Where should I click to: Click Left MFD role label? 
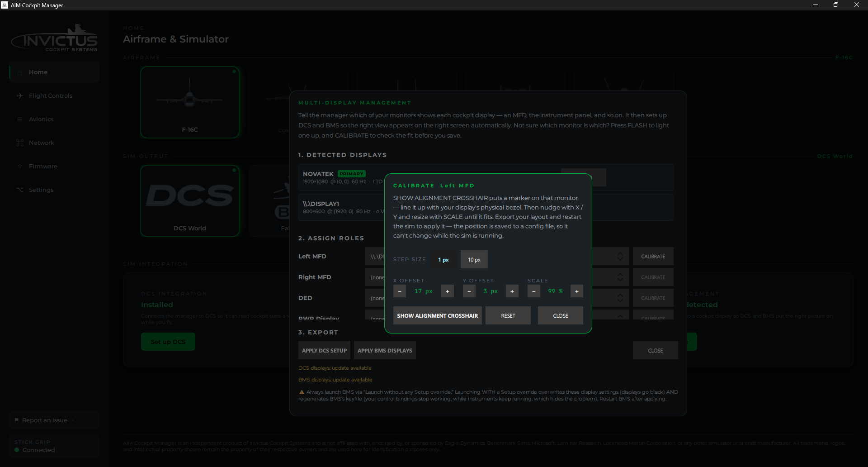312,256
